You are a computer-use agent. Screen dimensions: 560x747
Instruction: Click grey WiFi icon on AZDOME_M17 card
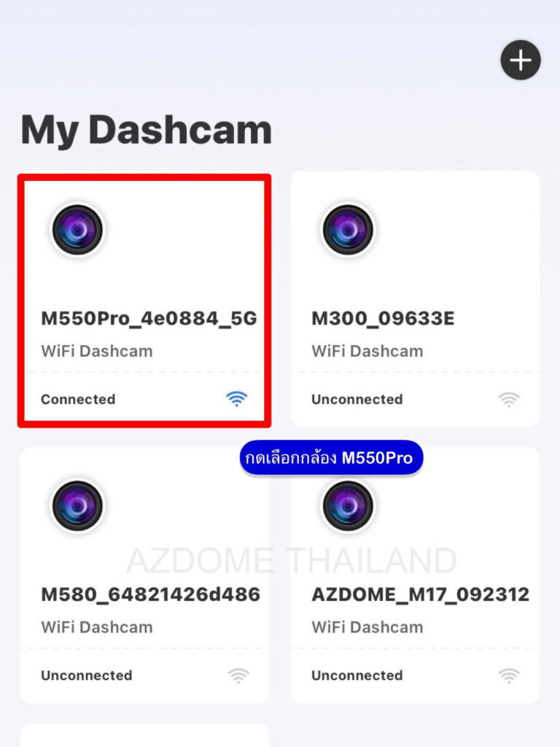tap(509, 675)
